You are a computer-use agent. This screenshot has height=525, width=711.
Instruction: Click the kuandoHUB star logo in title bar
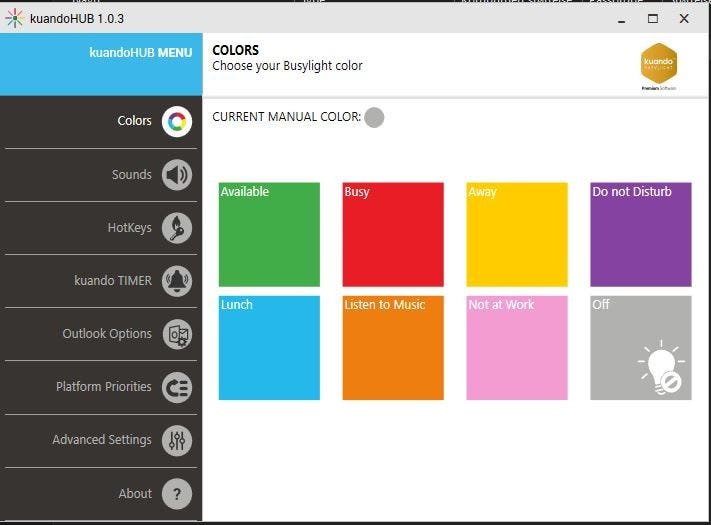[15, 18]
